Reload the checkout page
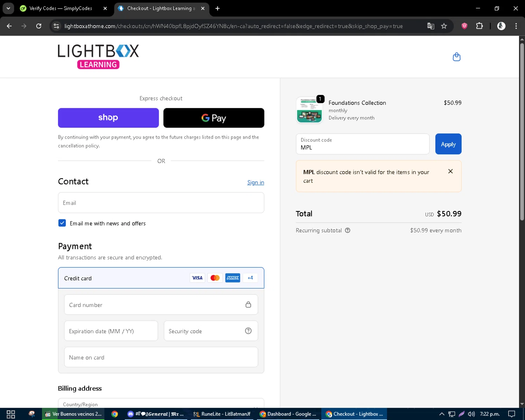The image size is (525, 420). point(39,26)
